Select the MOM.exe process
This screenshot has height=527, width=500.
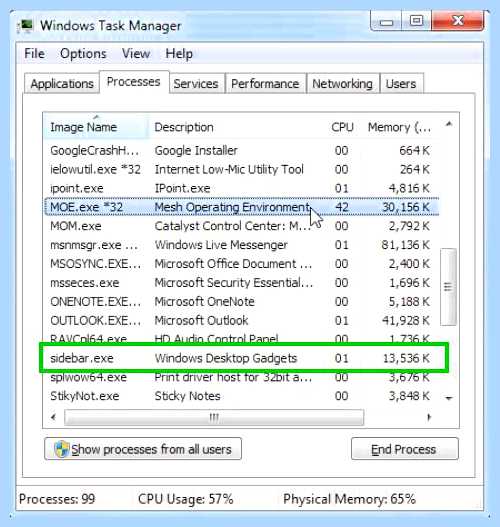[241, 226]
